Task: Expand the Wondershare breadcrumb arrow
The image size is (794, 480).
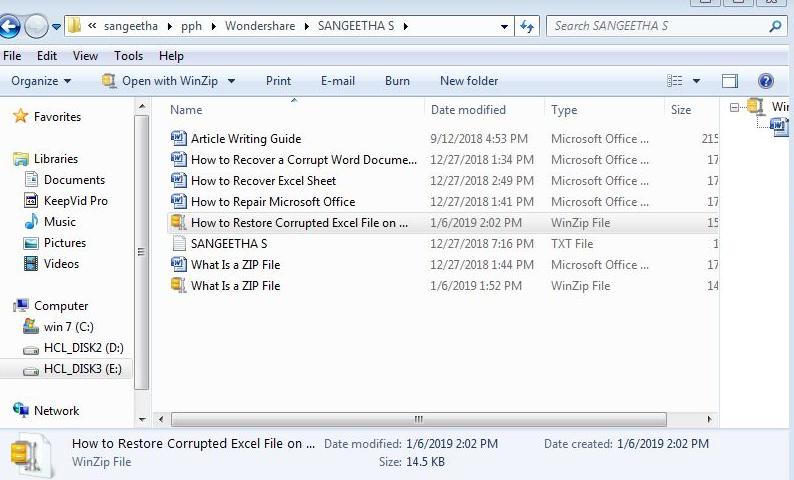Action: point(306,26)
